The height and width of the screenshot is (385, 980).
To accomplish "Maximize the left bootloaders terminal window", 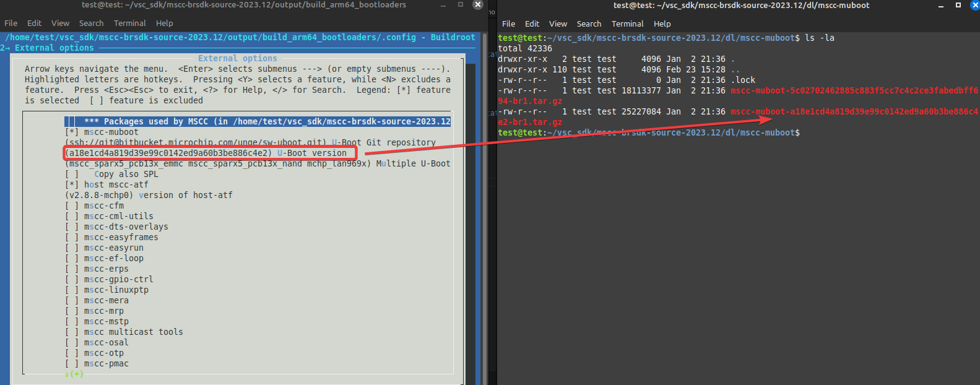I will [x=461, y=4].
